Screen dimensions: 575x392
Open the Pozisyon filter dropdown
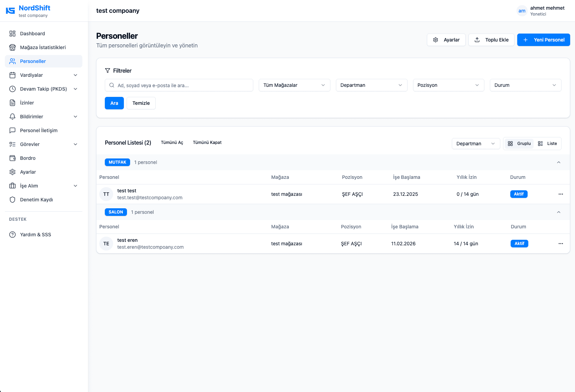pos(448,85)
